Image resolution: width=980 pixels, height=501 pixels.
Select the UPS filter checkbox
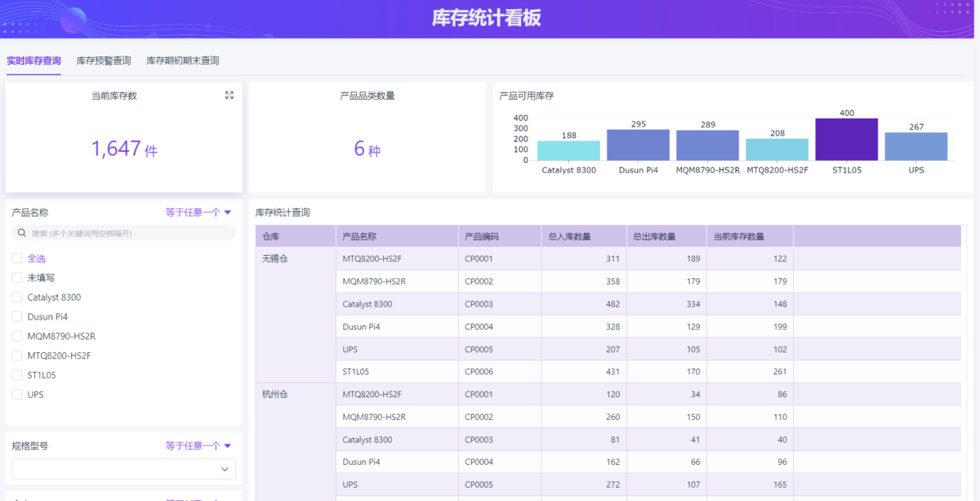pyautogui.click(x=17, y=395)
